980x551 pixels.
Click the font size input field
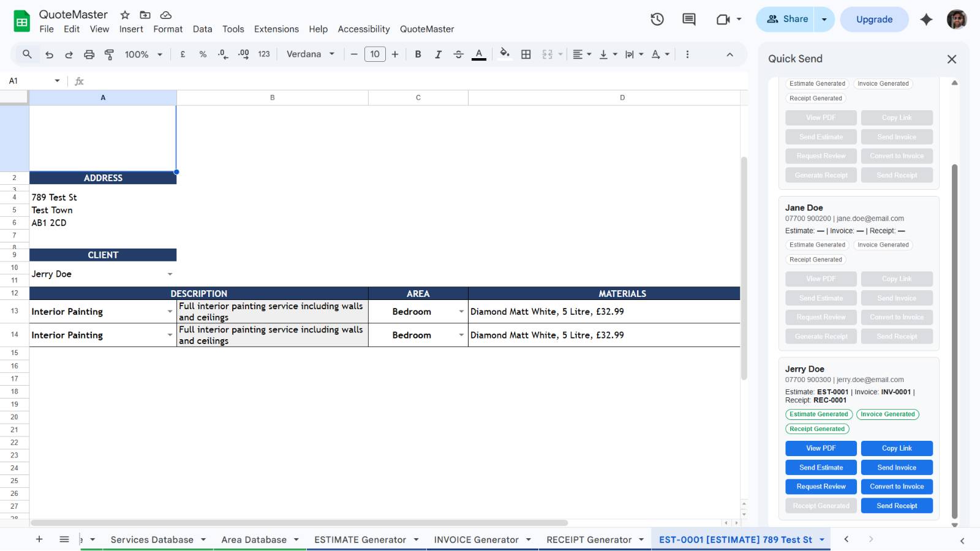(375, 54)
